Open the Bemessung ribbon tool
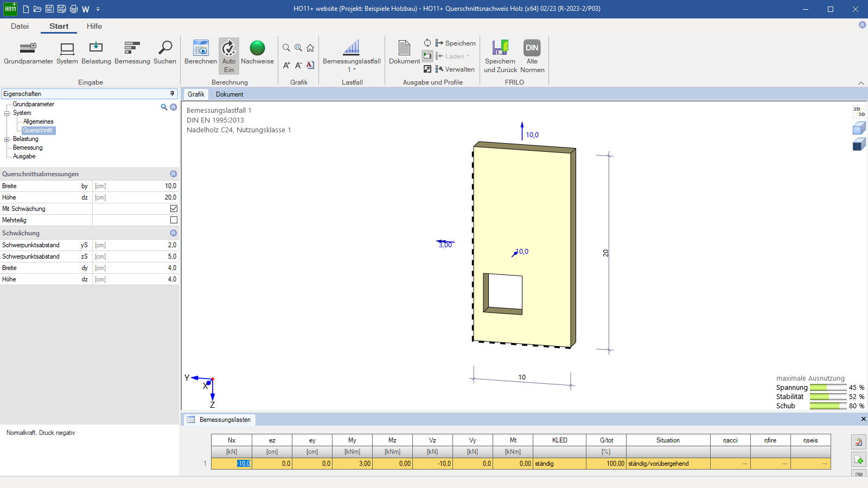This screenshot has height=488, width=868. [x=132, y=53]
